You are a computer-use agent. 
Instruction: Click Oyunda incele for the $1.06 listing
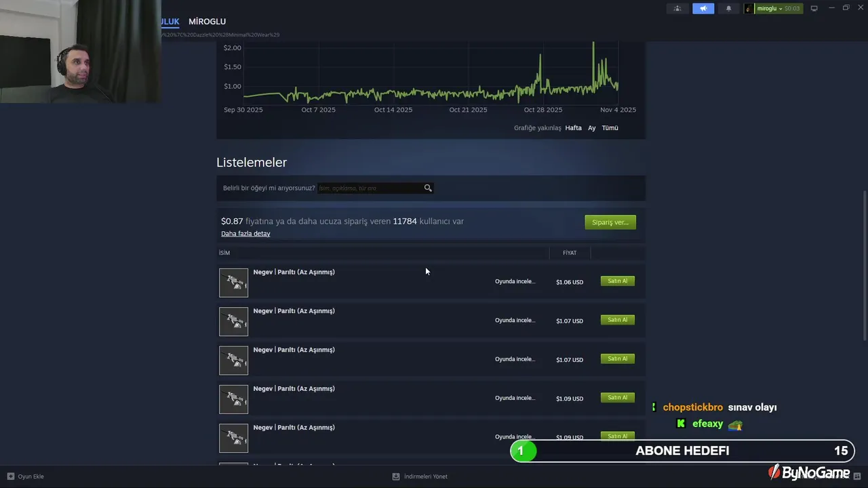pyautogui.click(x=515, y=281)
